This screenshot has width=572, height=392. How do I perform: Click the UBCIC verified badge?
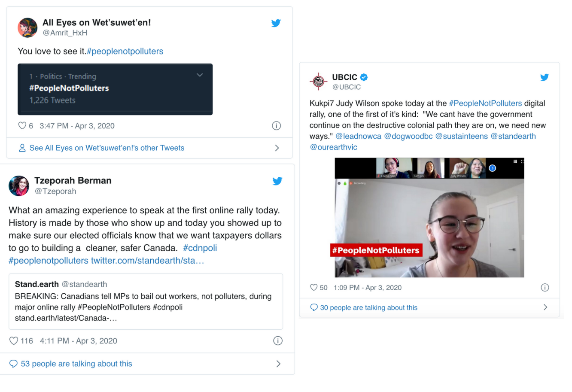[364, 77]
